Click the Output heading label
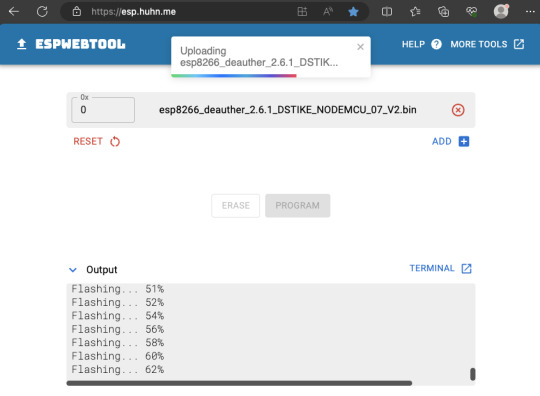 pos(102,269)
